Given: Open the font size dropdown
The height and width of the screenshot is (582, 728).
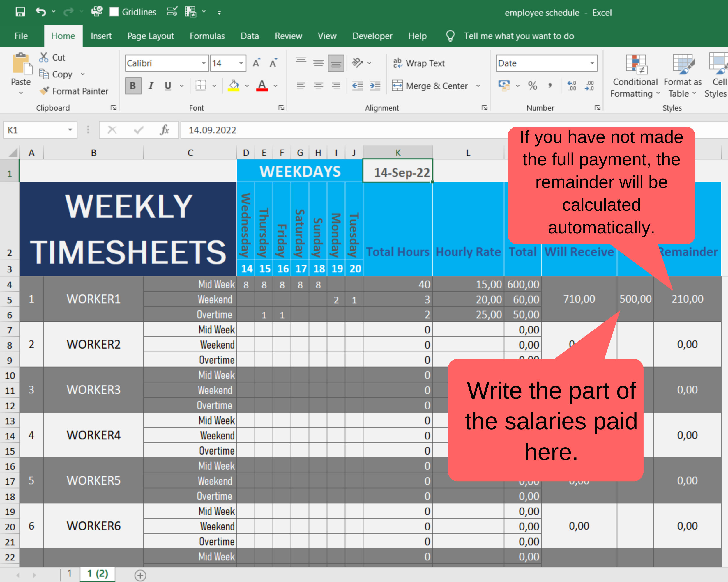Looking at the screenshot, I should (x=241, y=63).
